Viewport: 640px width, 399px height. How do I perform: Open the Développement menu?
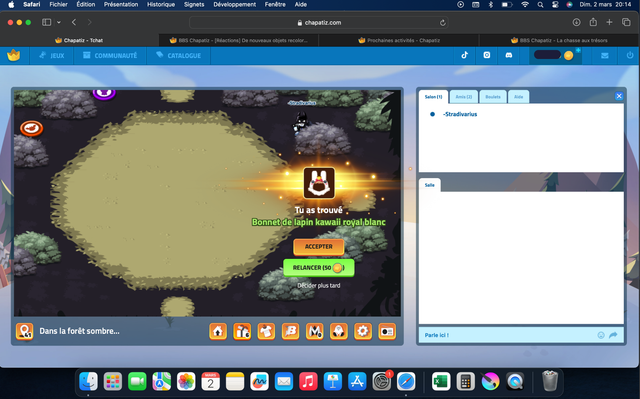(x=235, y=4)
